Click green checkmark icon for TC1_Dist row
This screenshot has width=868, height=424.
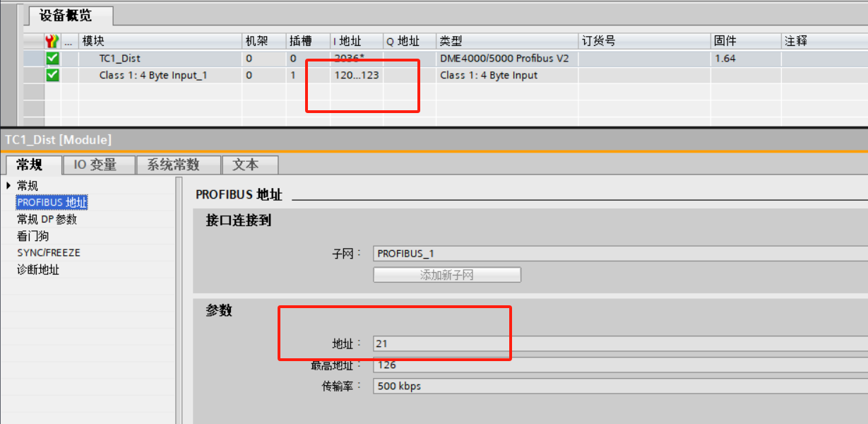pos(52,59)
